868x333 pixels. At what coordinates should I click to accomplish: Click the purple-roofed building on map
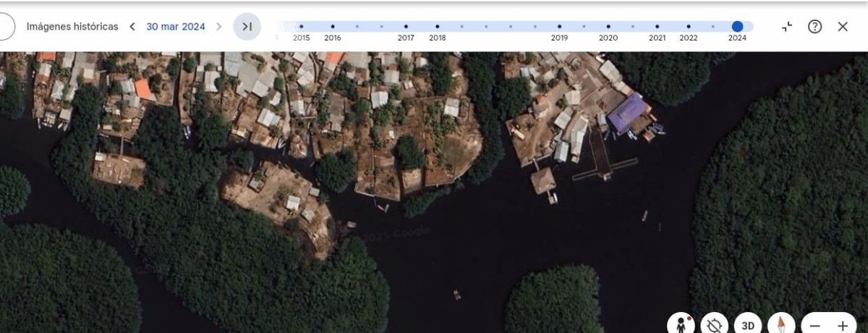click(x=626, y=114)
